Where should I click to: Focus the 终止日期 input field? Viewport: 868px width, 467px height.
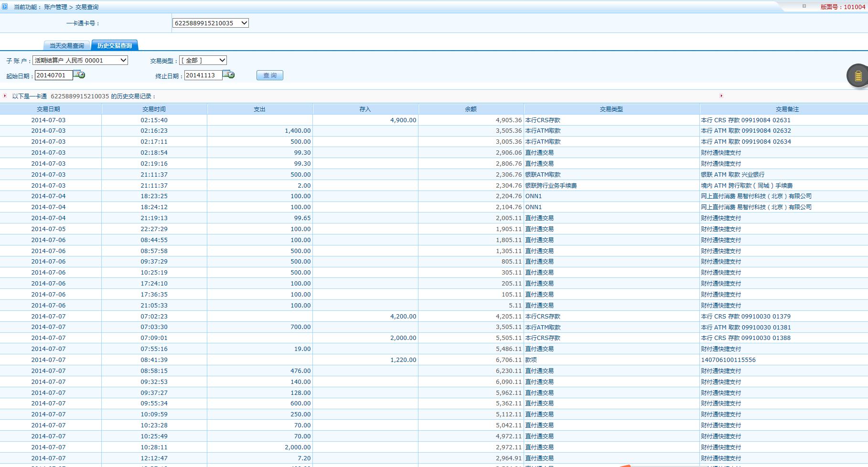click(x=203, y=75)
